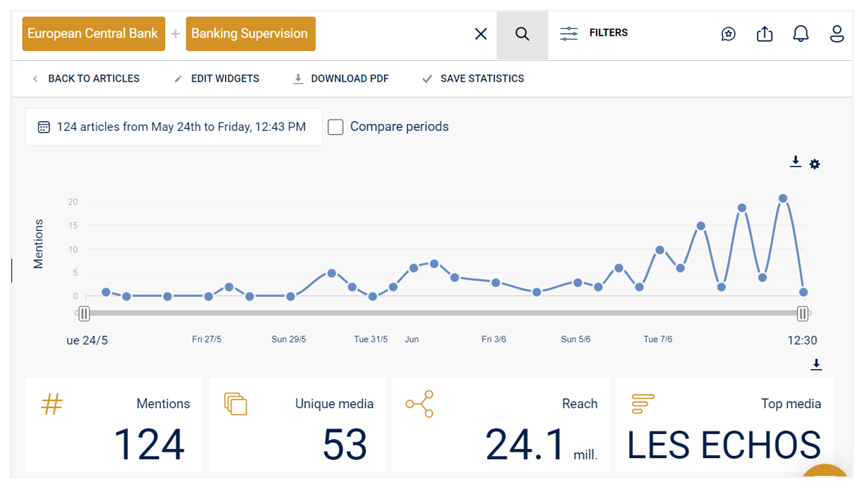
Task: Click the plus sign between search tags
Action: 176,33
